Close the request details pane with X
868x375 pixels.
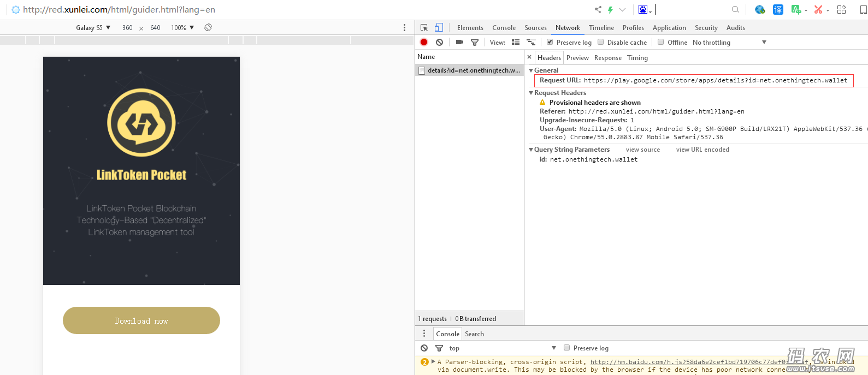[529, 57]
